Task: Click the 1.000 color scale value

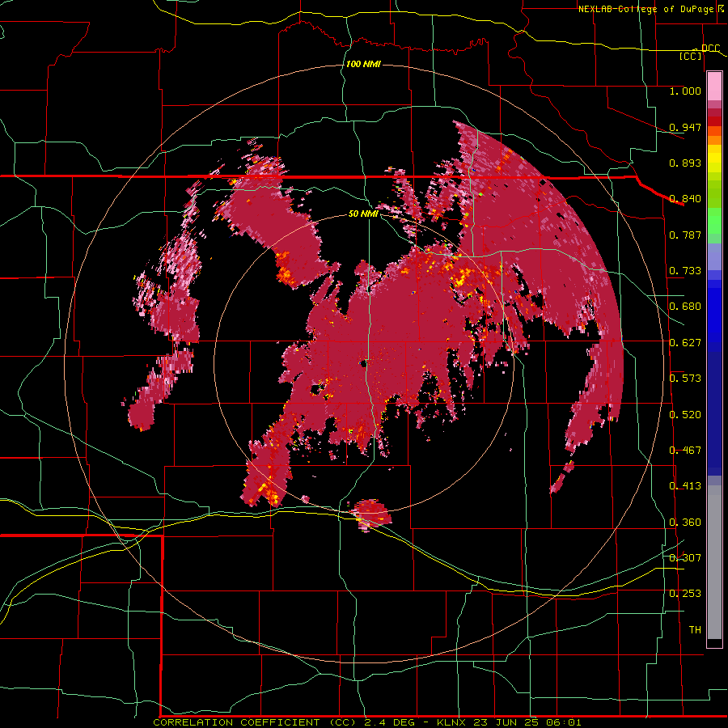Action: [685, 91]
